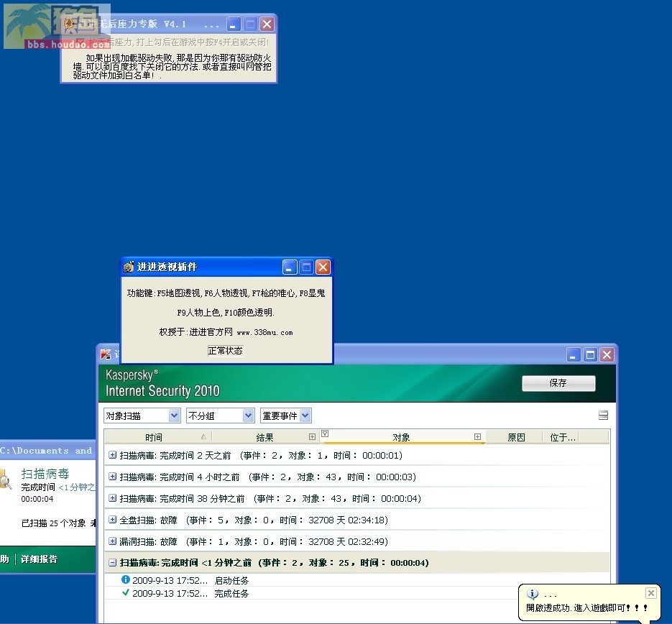This screenshot has height=624, width=672.
Task: Expand the 全盘扫描: 故障 row
Action: point(112,520)
